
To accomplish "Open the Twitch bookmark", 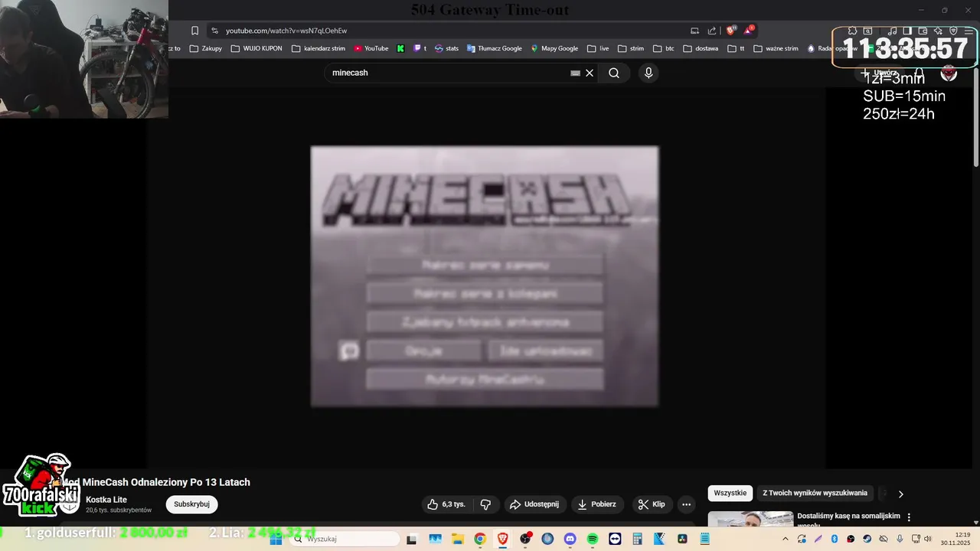I will 420,48.
